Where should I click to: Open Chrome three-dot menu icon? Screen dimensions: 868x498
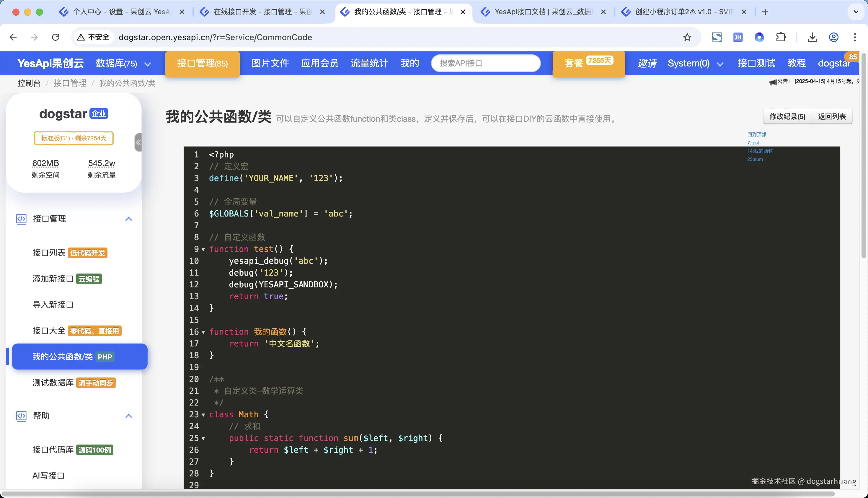point(855,37)
